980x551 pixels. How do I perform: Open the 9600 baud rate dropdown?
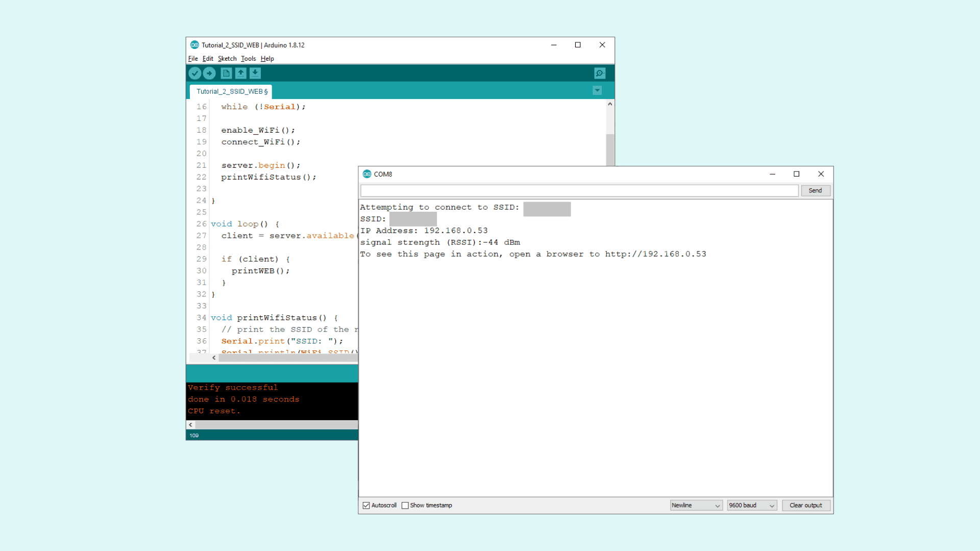[x=751, y=505]
